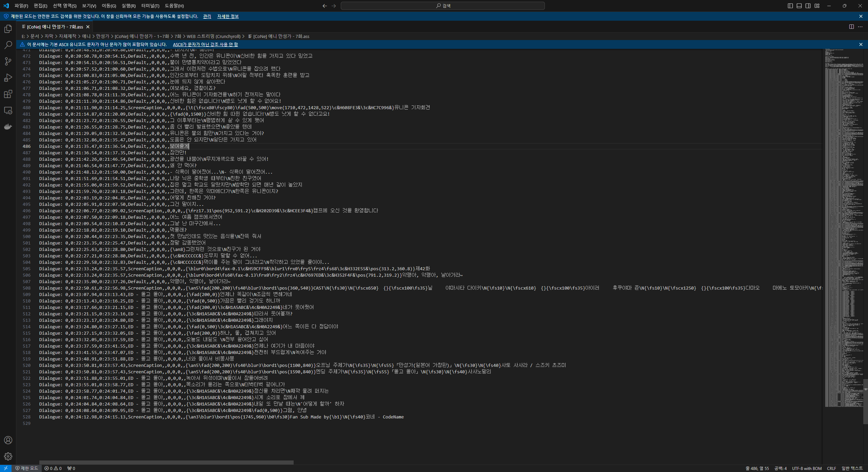Open Accounts menu icon
Viewport: 868px width, 472px height.
point(8,440)
